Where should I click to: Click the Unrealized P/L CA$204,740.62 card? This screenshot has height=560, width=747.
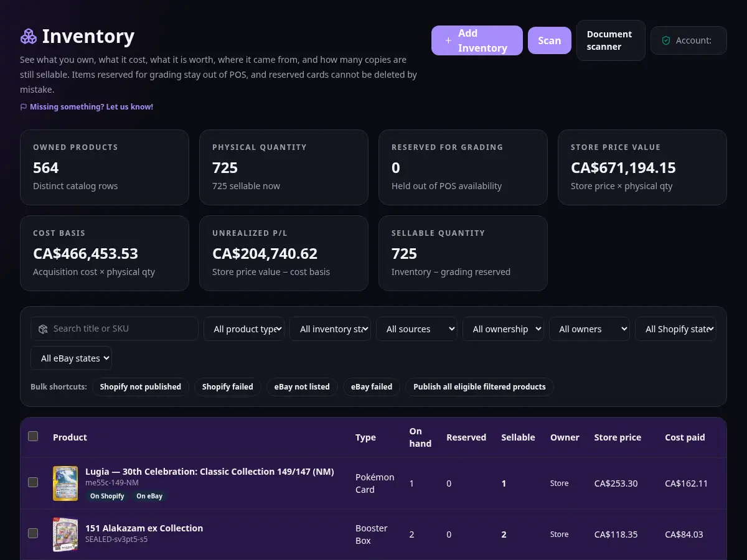point(284,253)
